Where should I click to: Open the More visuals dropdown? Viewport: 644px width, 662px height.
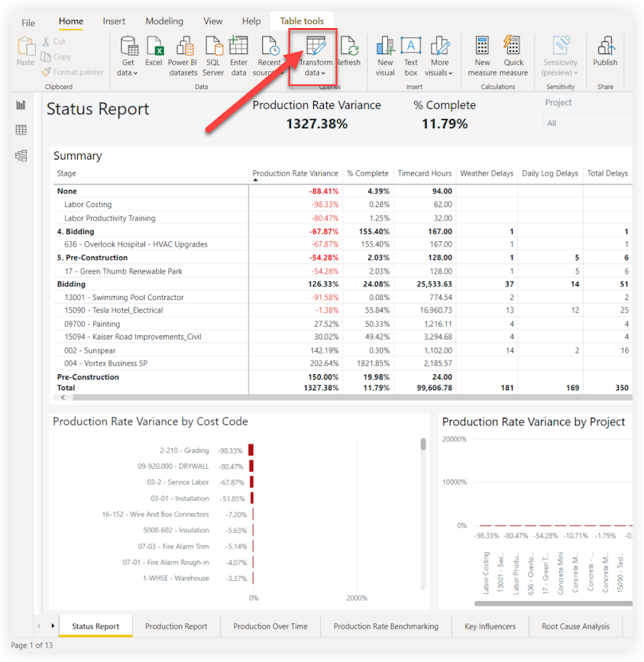click(x=439, y=56)
